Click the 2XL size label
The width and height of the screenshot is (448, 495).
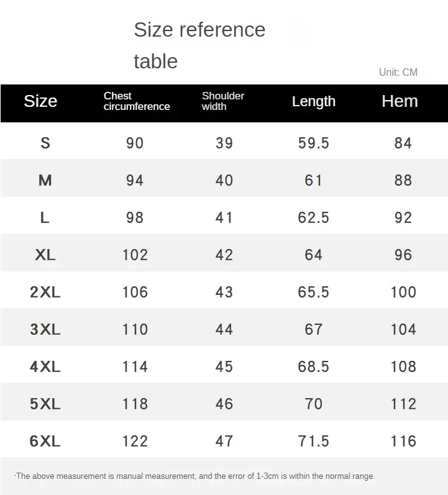click(x=45, y=292)
